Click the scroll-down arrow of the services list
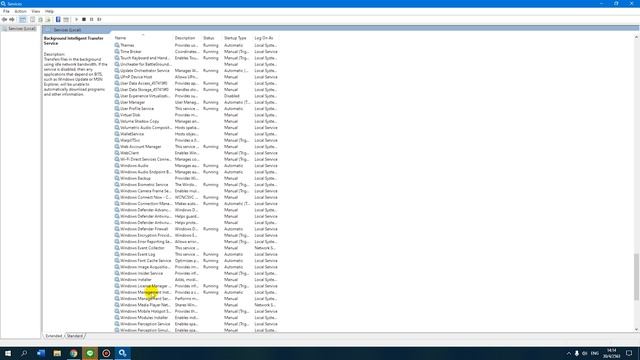The width and height of the screenshot is (640, 360). pyautogui.click(x=636, y=329)
